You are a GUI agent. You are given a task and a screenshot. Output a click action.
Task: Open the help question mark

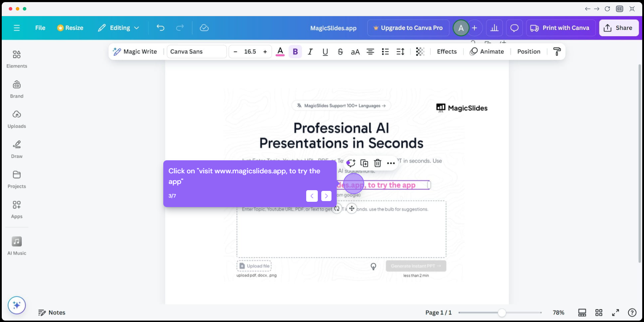pos(632,313)
